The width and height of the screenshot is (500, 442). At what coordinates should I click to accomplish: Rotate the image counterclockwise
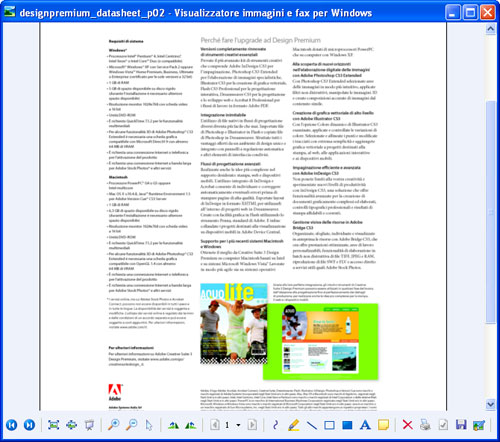(x=190, y=425)
